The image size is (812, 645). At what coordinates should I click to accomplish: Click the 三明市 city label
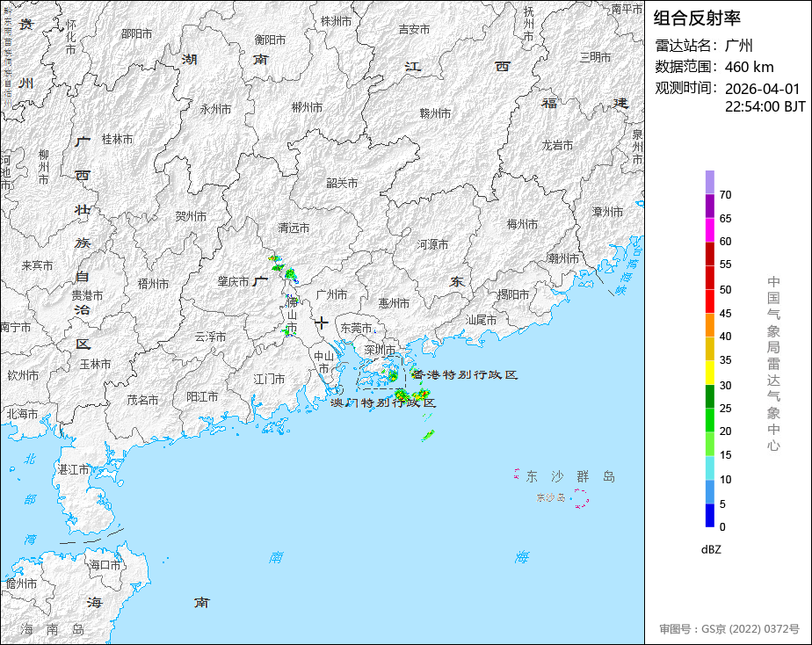(596, 57)
